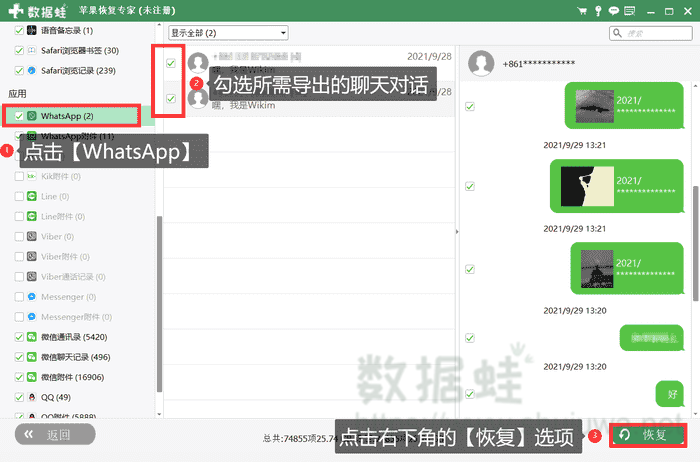Viewport: 700px width, 462px height.
Task: Click the Line附件 icon
Action: pos(32,216)
